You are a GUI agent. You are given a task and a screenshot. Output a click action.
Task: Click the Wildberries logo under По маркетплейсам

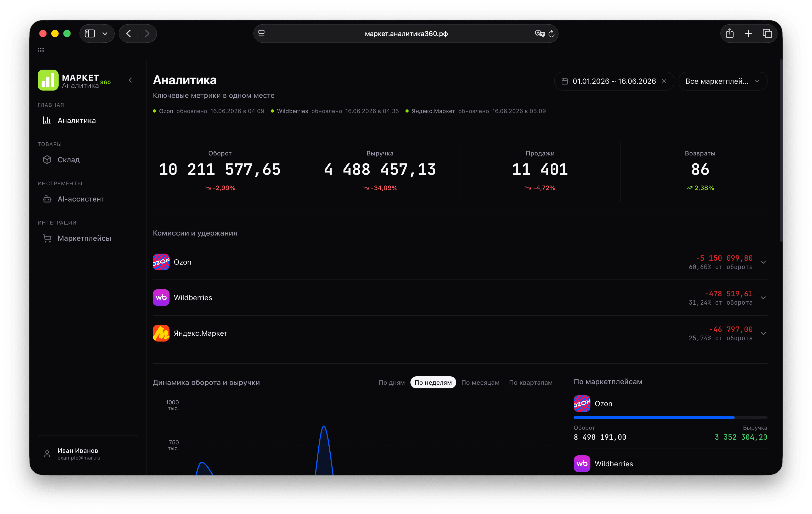pyautogui.click(x=582, y=464)
